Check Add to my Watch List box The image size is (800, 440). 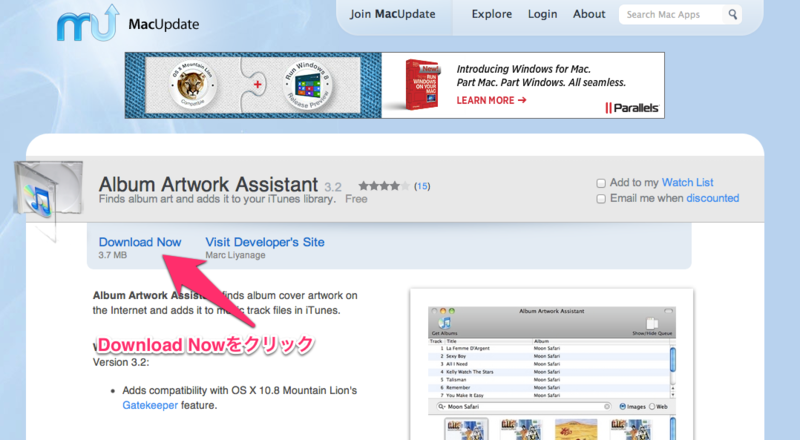click(x=601, y=183)
